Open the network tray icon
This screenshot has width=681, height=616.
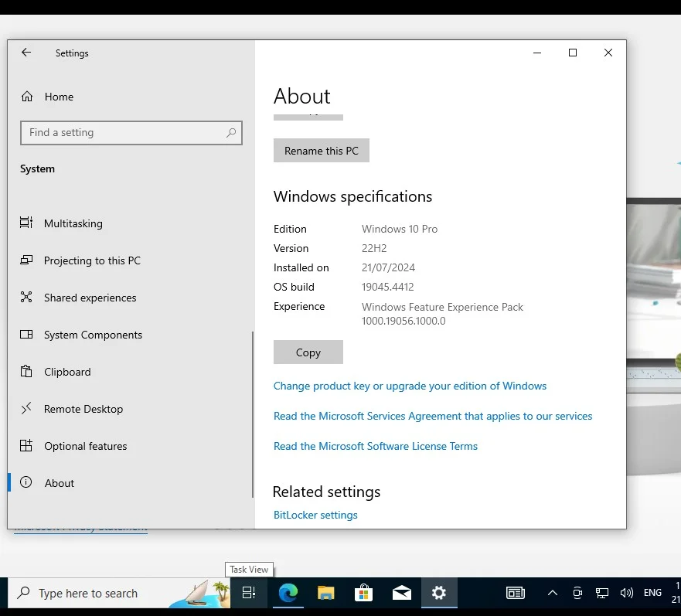(x=602, y=593)
